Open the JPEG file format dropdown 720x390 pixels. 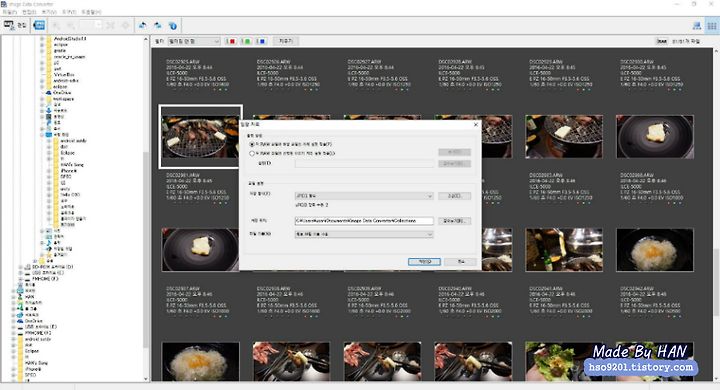click(x=364, y=196)
